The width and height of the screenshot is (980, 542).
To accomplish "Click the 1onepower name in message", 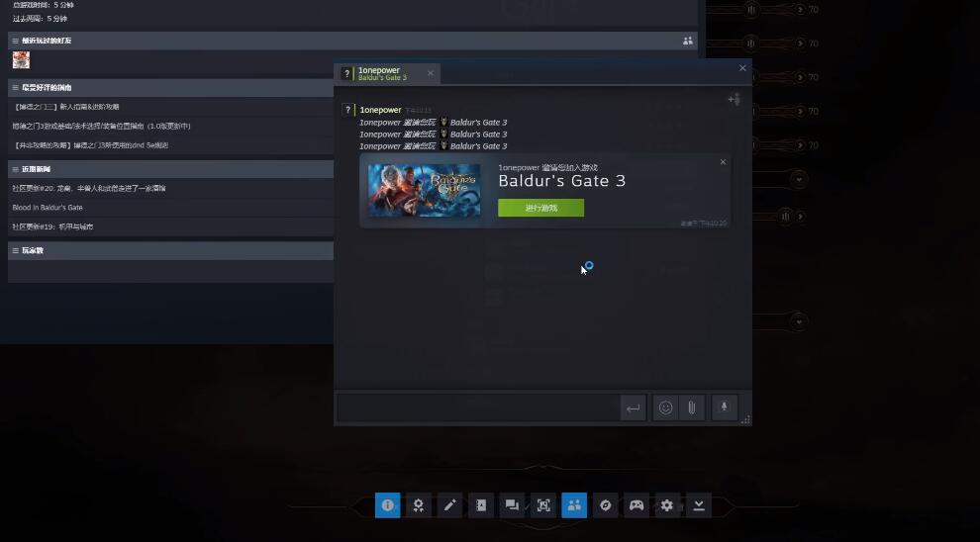I will point(380,110).
